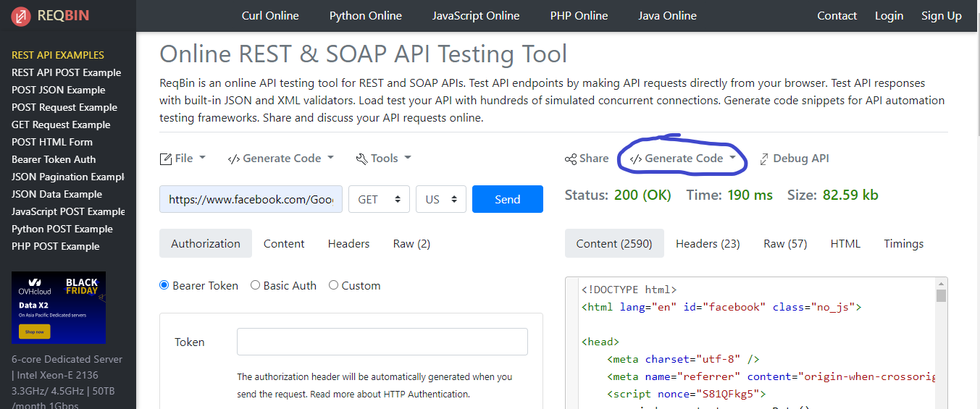
Task: Click the right Generate Code brackets icon
Action: [x=635, y=159]
